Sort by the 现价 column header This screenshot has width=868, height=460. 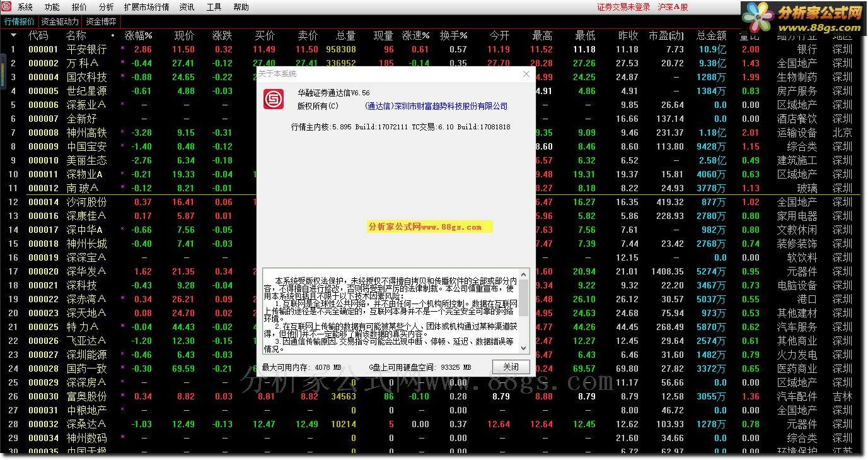[184, 35]
